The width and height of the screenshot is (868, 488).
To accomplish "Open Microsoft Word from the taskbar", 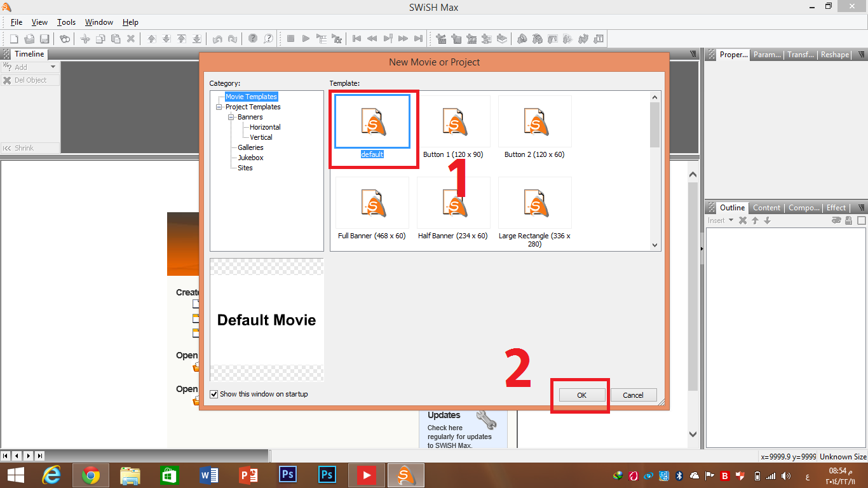I will [x=209, y=475].
